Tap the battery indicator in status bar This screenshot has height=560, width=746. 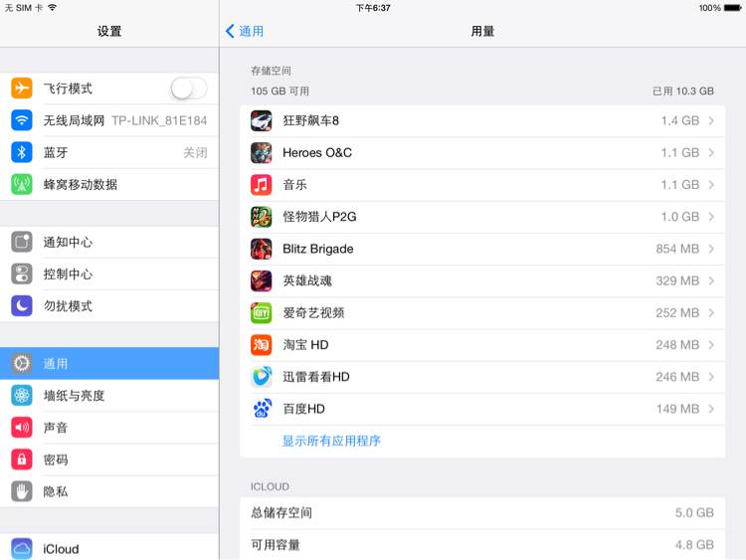(x=732, y=8)
